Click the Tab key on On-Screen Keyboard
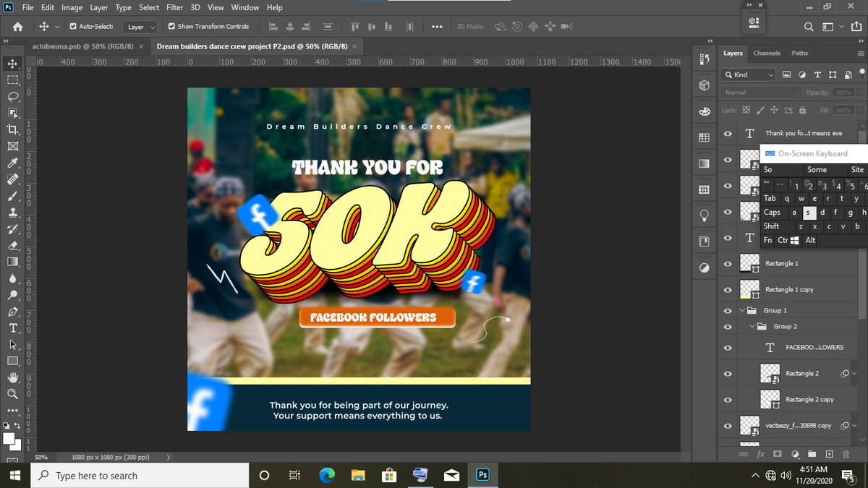 tap(770, 198)
